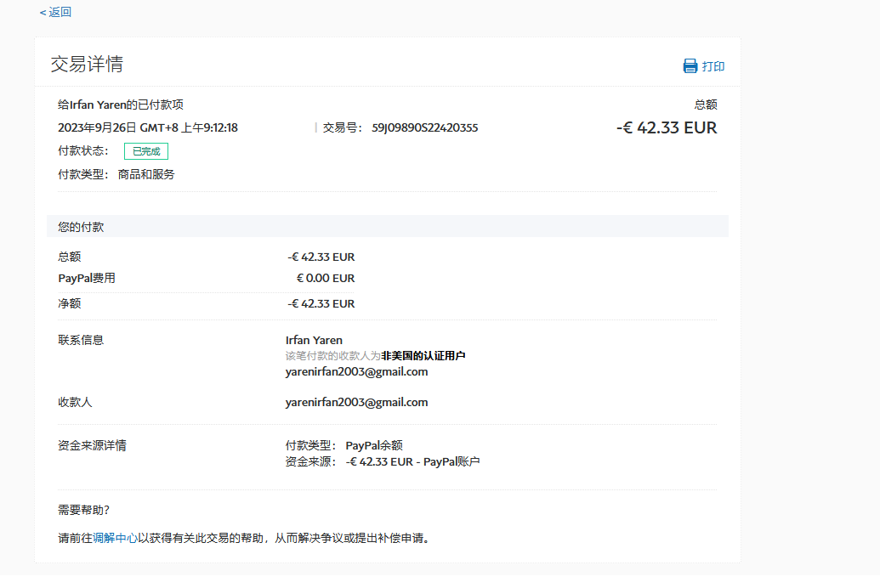The width and height of the screenshot is (880, 588).
Task: Click the 打印 text link
Action: tap(713, 66)
